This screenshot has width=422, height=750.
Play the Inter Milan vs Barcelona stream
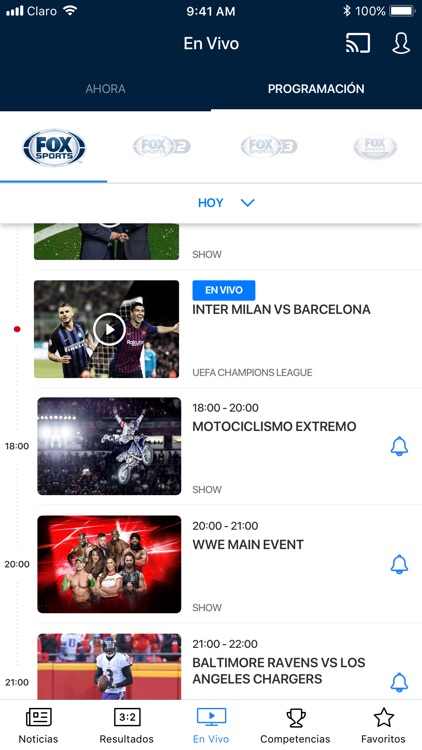pyautogui.click(x=109, y=330)
